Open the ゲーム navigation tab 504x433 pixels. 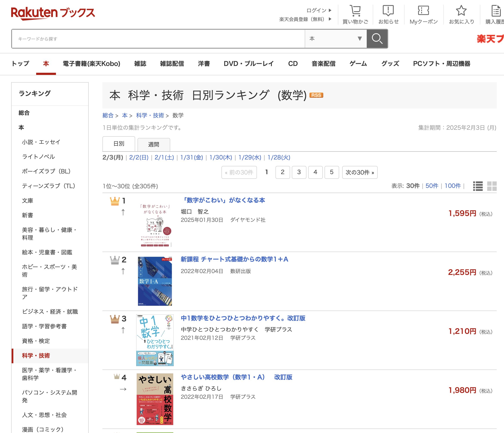click(358, 64)
